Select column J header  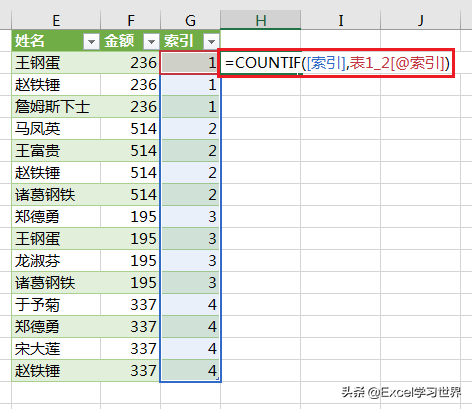point(420,20)
